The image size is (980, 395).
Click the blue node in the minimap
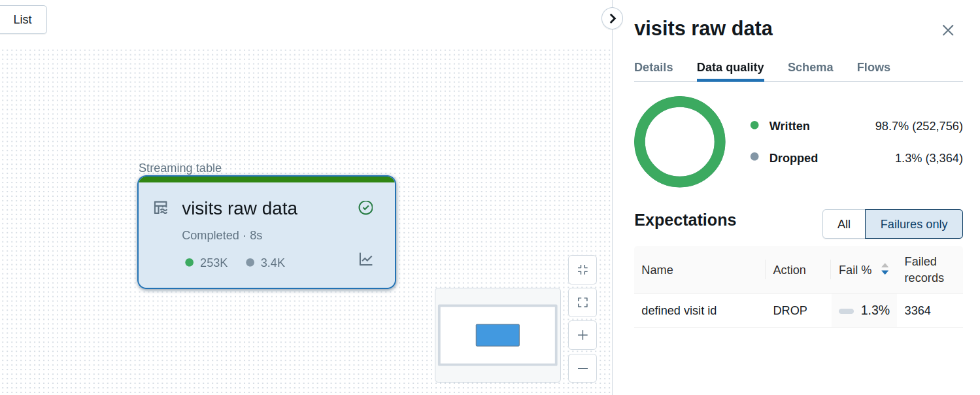498,335
